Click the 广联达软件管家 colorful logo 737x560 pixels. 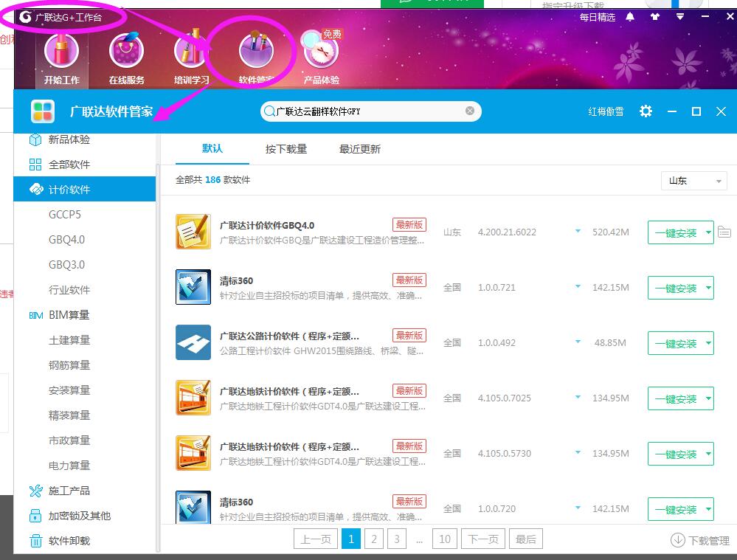tap(43, 111)
